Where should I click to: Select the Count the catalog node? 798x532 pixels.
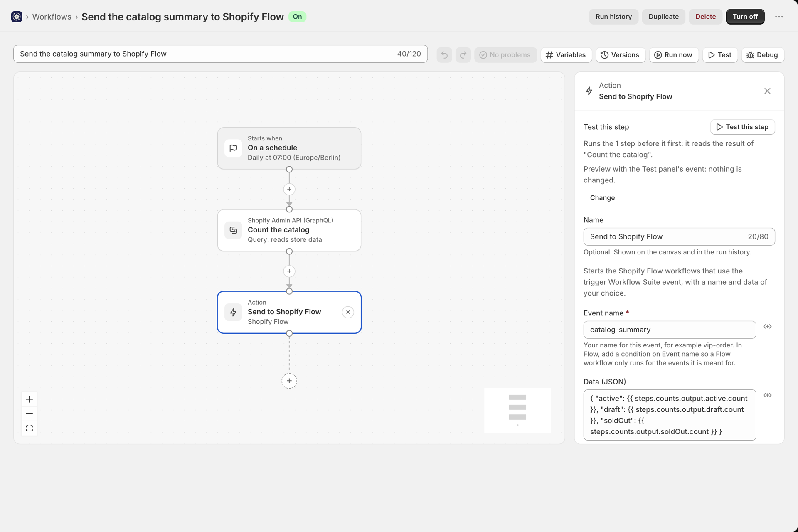point(289,230)
